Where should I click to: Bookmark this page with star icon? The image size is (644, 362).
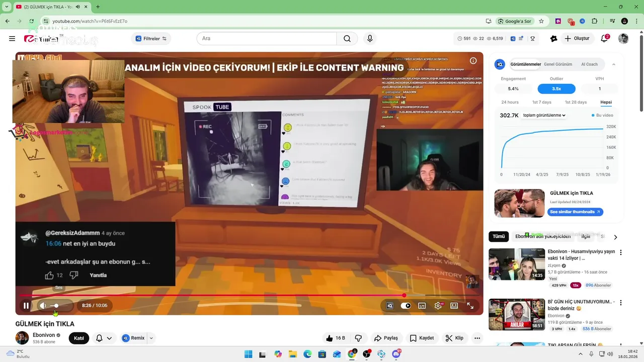[541, 21]
